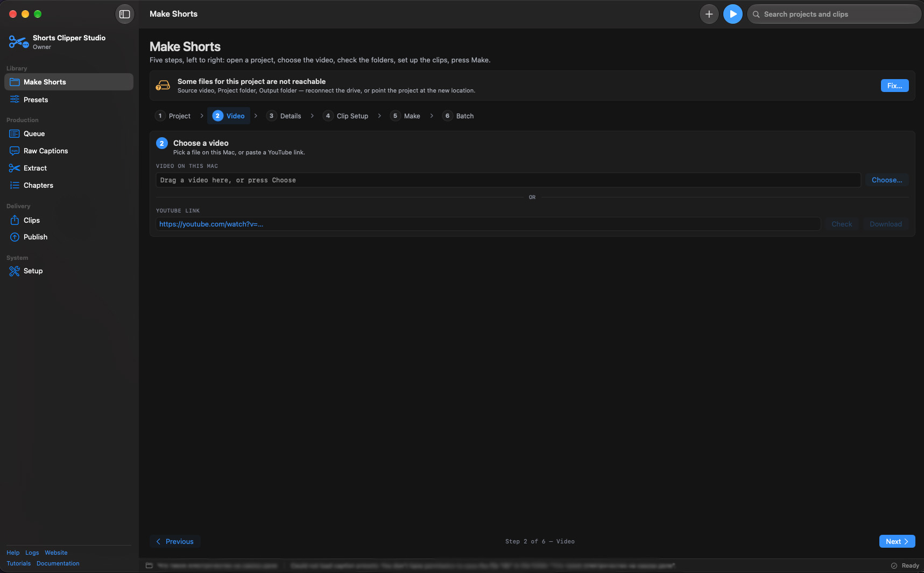The image size is (924, 573).
Task: Open Setup in the sidebar
Action: click(69, 271)
